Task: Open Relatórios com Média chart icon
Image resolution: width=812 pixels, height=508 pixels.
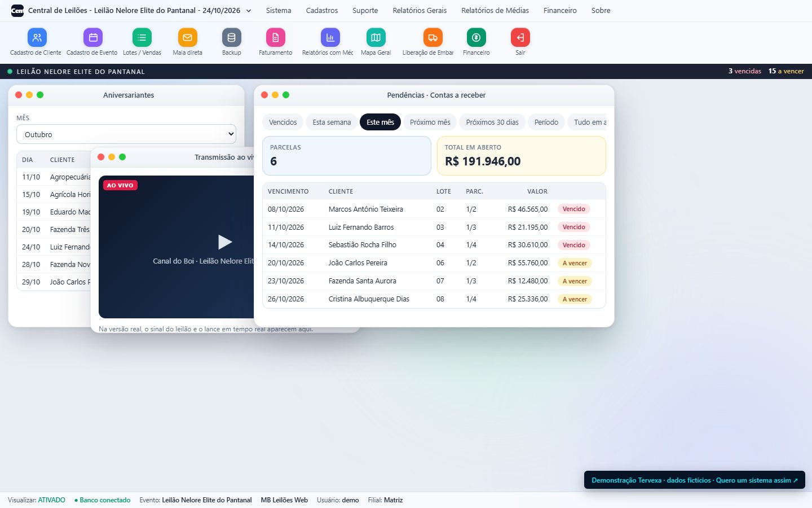Action: [330, 38]
